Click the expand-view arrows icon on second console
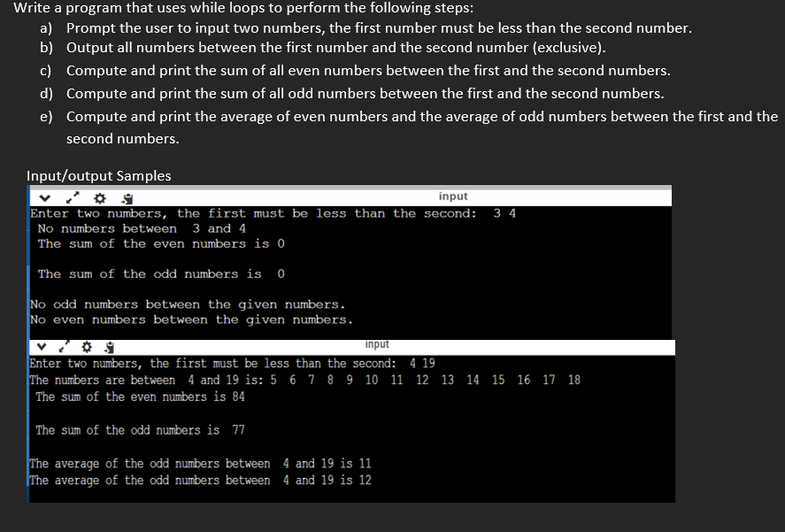 [64, 346]
